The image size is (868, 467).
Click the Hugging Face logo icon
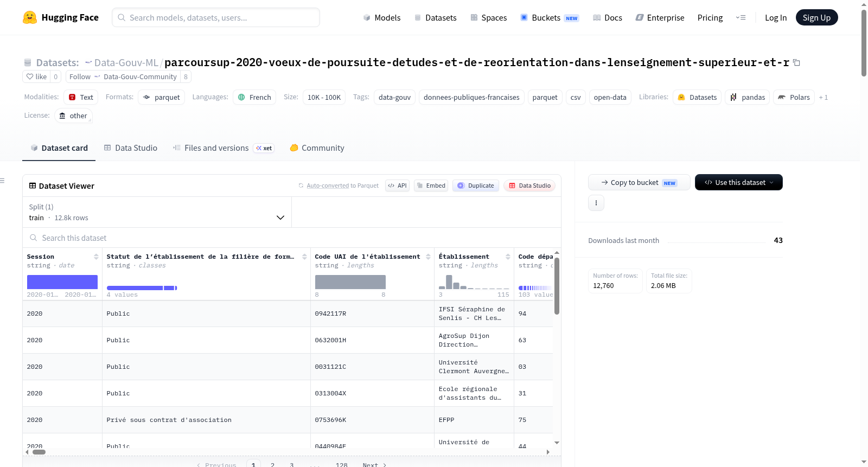pos(30,17)
